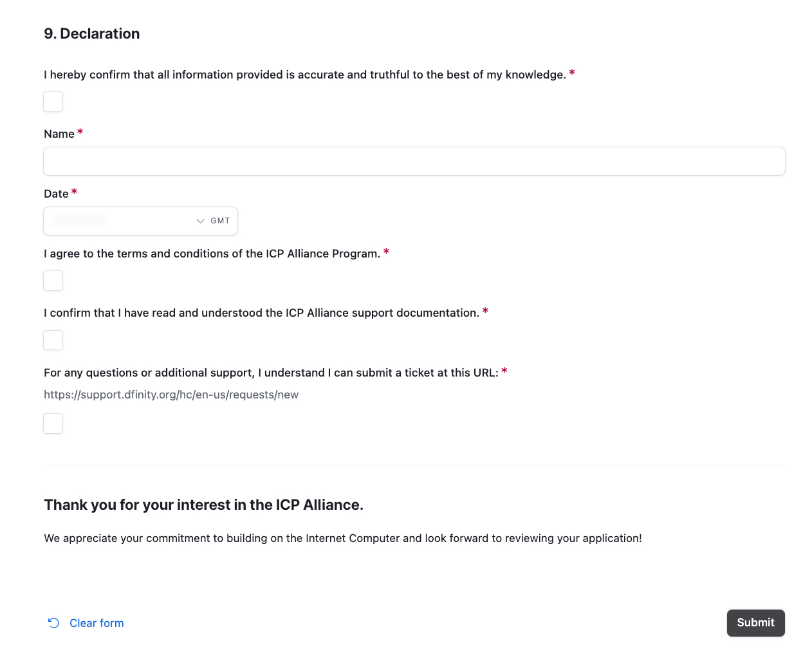The height and width of the screenshot is (654, 812).
Task: Focus the Name text field
Action: pos(414,161)
